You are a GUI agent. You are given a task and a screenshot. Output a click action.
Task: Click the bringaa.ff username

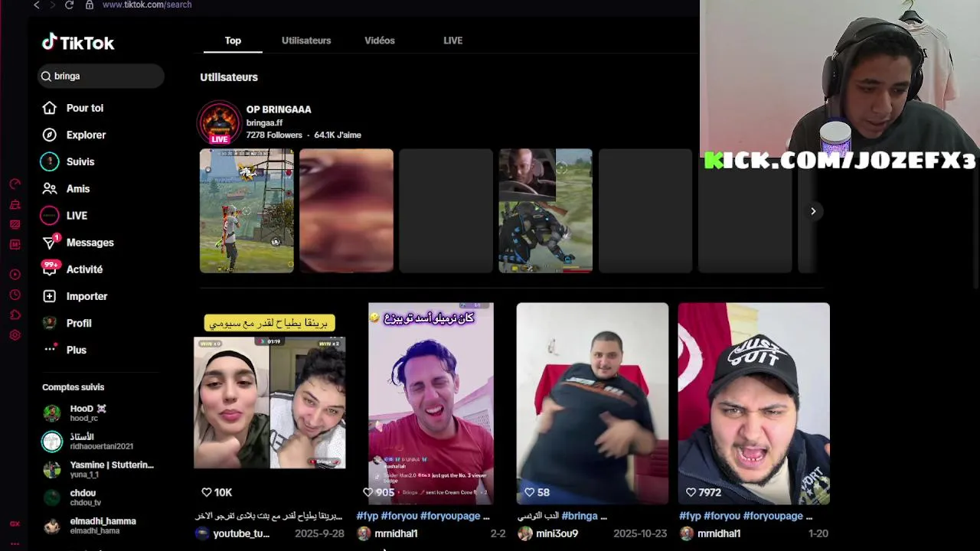(264, 122)
